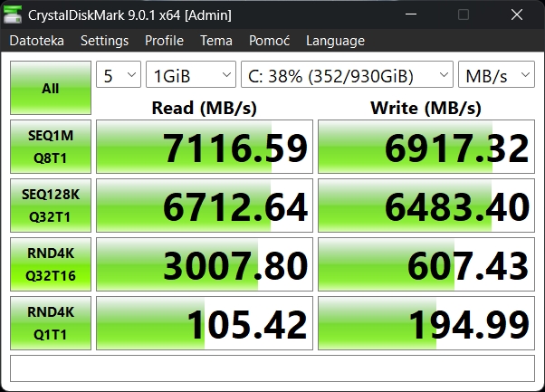The height and width of the screenshot is (392, 545).
Task: Click the Write (MB/s) column header
Action: [426, 108]
